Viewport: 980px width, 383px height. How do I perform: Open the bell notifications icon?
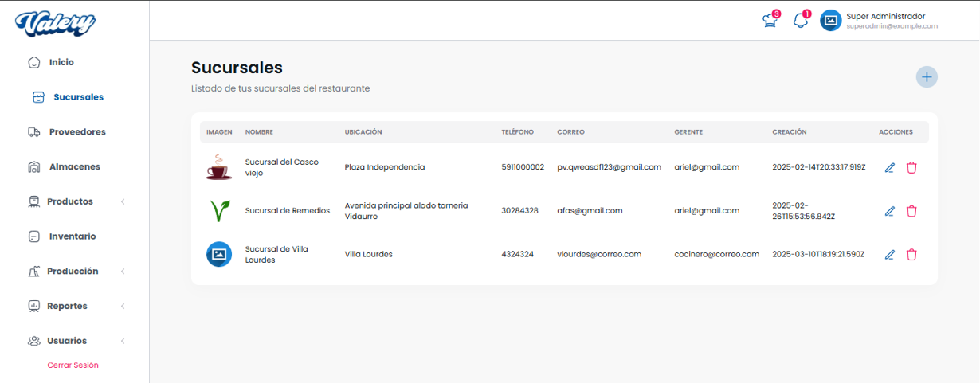[x=801, y=21]
